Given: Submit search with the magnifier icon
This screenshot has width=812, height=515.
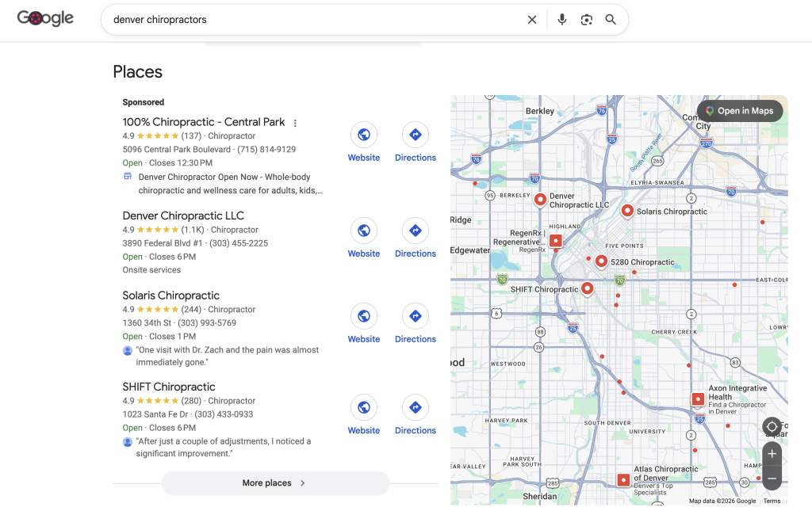Looking at the screenshot, I should click(611, 20).
